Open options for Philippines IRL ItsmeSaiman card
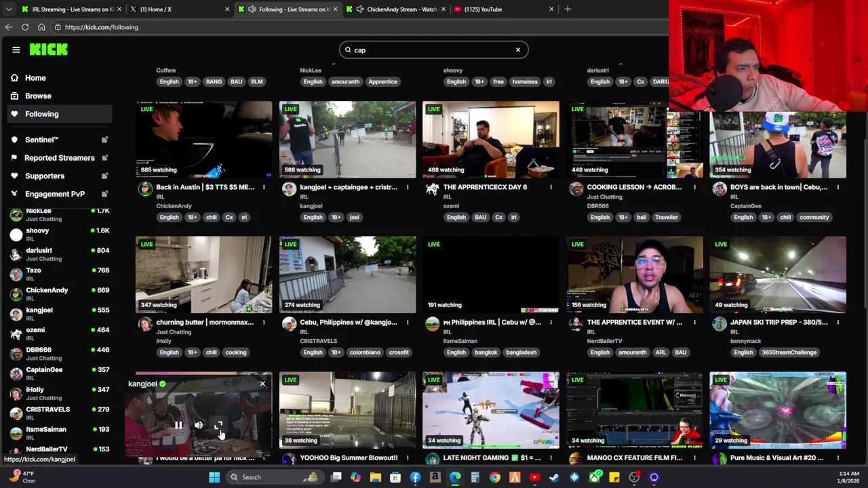The height and width of the screenshot is (488, 868). tap(551, 323)
